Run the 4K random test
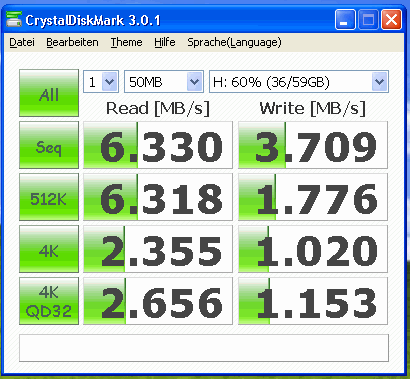Screen dimensions: 410x379 (49, 249)
